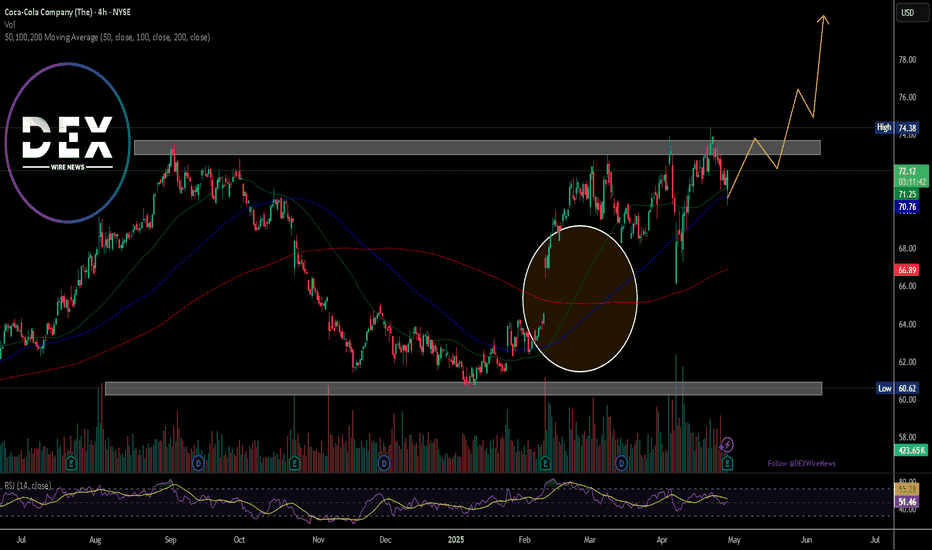The height and width of the screenshot is (550, 932).
Task: Click the late-November dividend D marker
Action: (x=384, y=463)
